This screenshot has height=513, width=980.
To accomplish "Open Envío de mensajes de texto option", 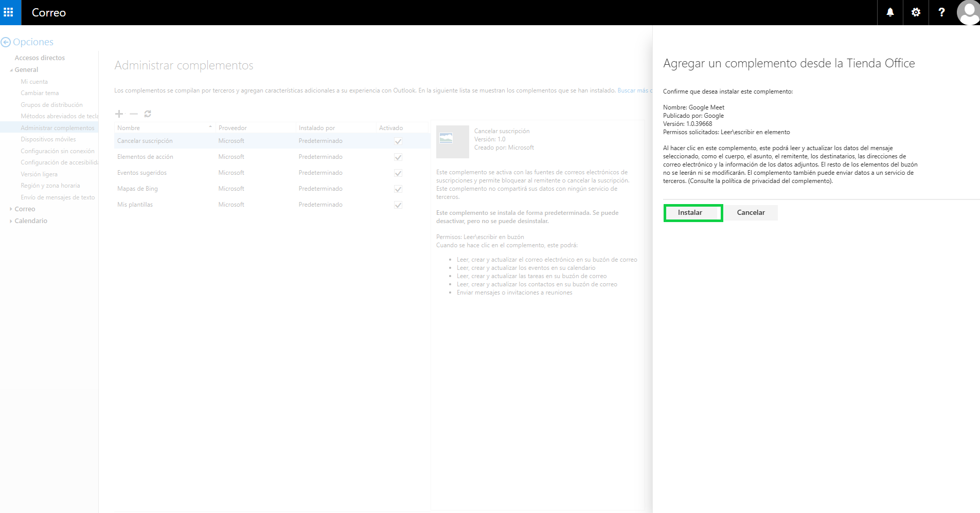I will (58, 197).
